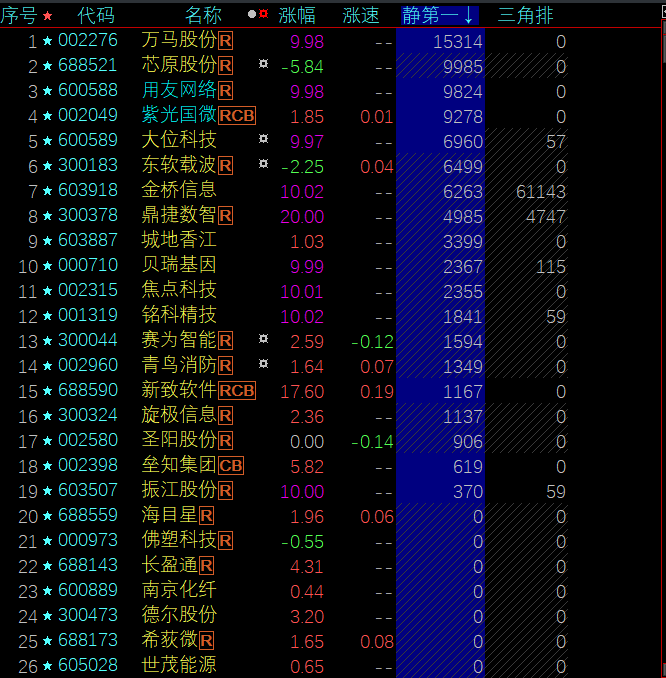Click the star next to 600588
Image resolution: width=666 pixels, height=678 pixels.
click(x=48, y=91)
